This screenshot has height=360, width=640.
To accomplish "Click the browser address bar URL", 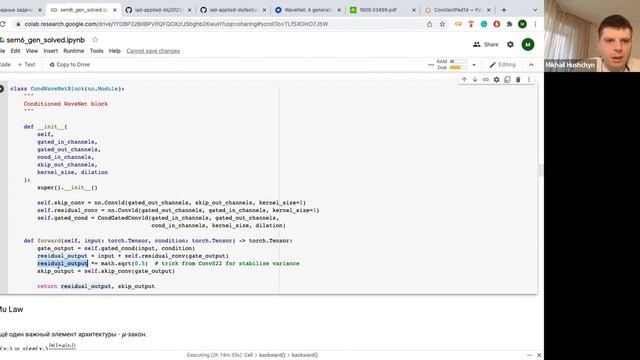I will (176, 24).
